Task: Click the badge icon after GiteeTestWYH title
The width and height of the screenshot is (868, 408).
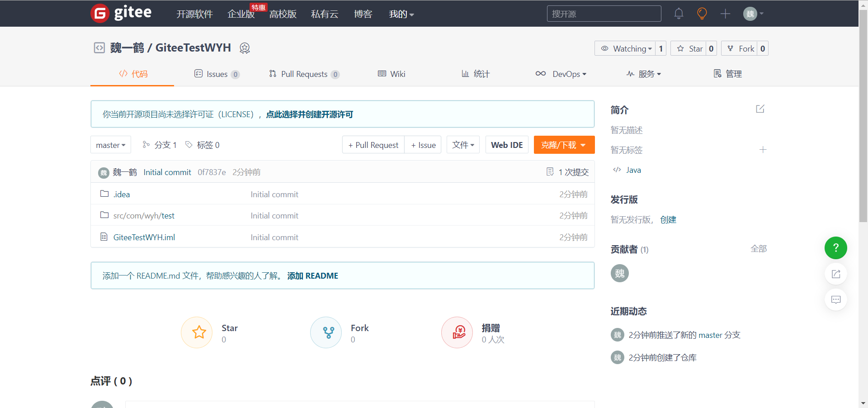Action: point(245,48)
